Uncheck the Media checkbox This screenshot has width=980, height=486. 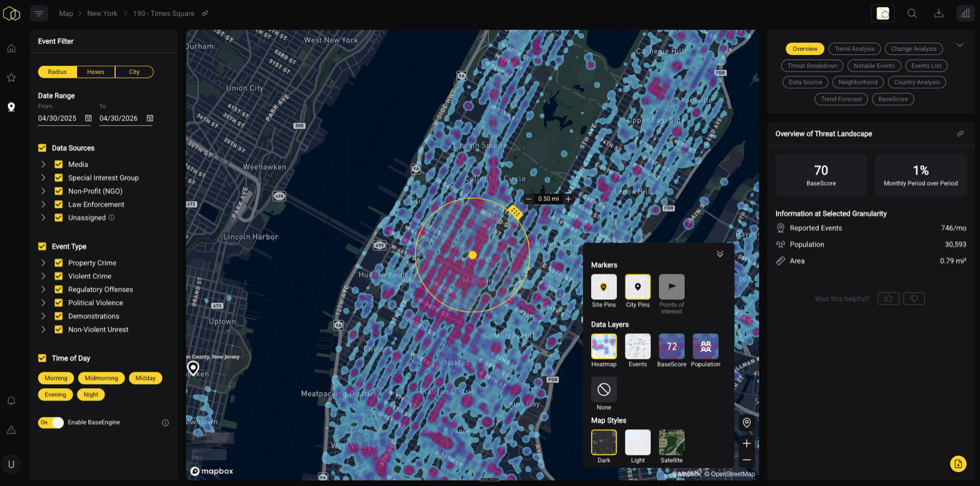tap(59, 165)
